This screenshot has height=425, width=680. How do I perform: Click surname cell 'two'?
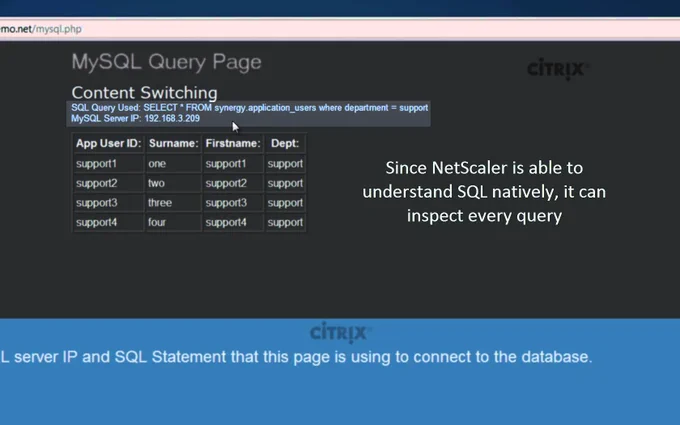(173, 183)
